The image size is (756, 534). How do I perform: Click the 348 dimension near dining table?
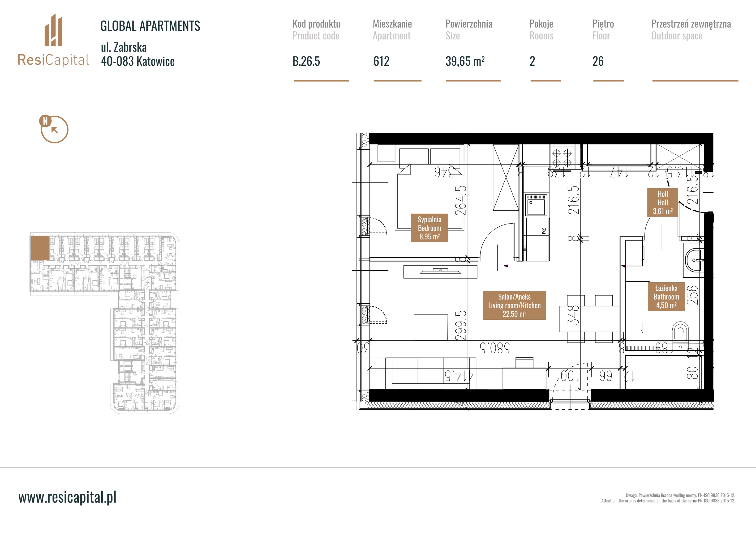click(x=573, y=315)
